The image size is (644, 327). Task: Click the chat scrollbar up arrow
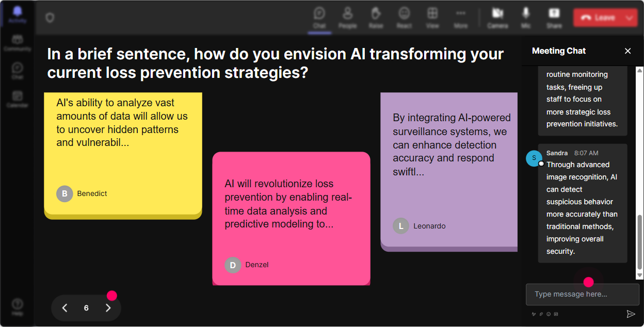[x=640, y=70]
